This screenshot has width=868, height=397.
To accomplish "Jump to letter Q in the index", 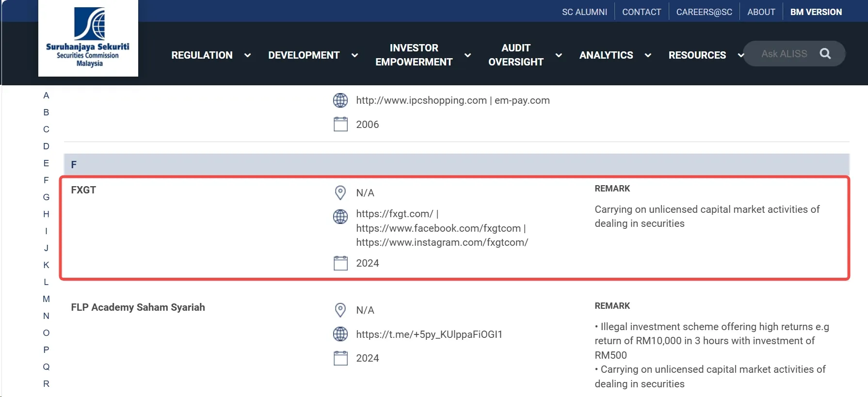I will click(x=46, y=367).
